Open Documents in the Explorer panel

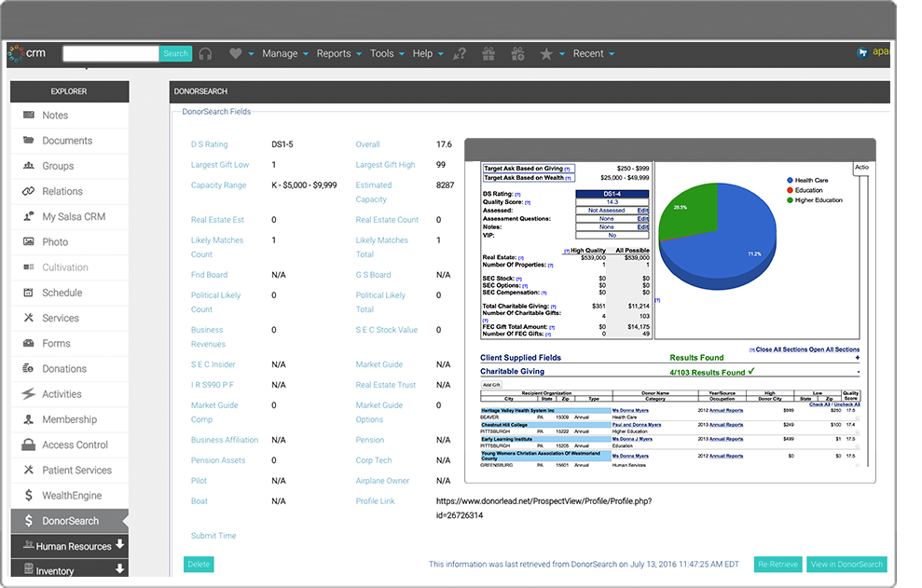coord(69,141)
